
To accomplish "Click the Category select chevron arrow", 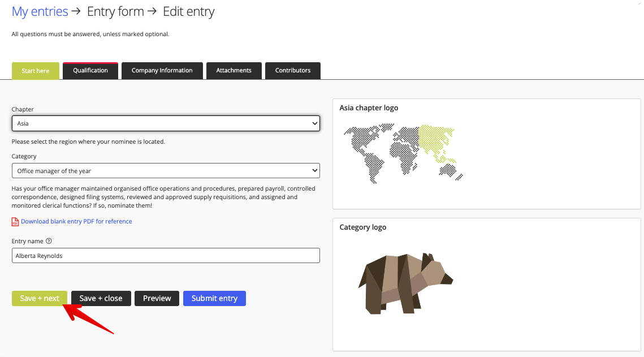I will pos(314,170).
